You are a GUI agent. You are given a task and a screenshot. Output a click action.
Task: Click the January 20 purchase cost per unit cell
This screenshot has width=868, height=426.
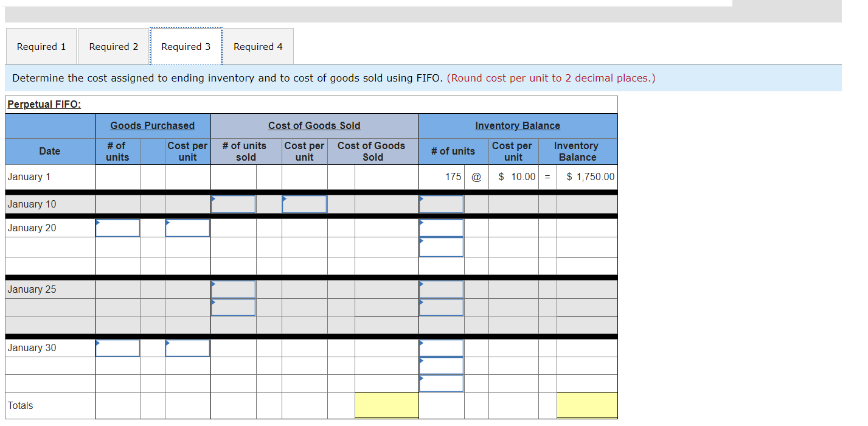[187, 227]
